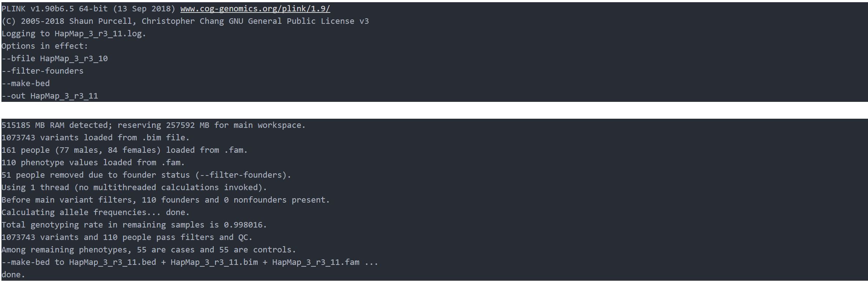The image size is (868, 281).
Task: Click the Shaun Purcell copyright line
Action: tap(185, 21)
